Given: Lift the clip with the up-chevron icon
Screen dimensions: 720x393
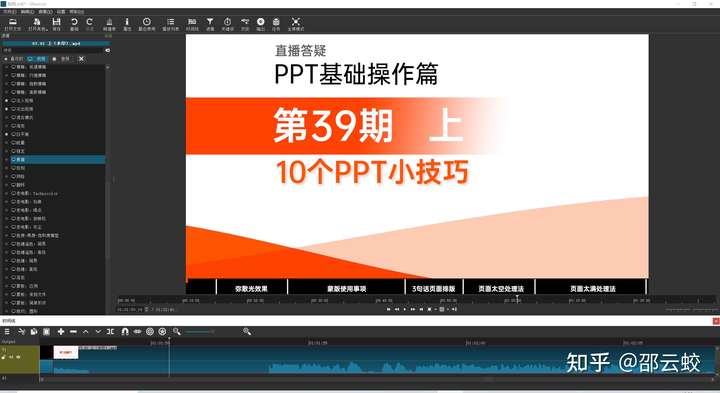Looking at the screenshot, I should click(85, 331).
